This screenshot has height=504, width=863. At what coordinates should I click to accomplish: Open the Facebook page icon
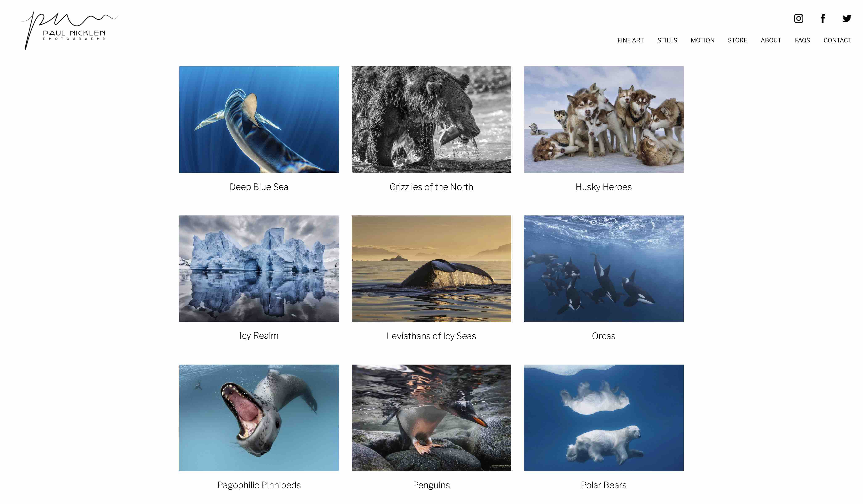[823, 18]
